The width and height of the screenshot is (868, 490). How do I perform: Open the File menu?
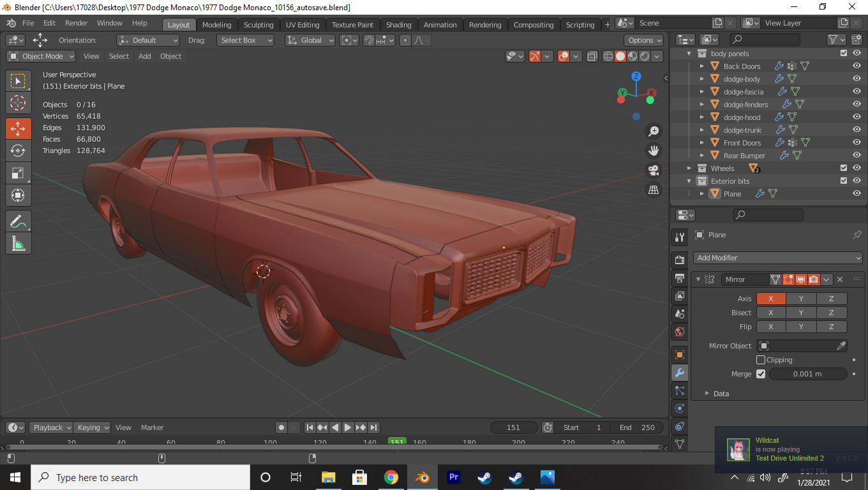click(x=28, y=23)
